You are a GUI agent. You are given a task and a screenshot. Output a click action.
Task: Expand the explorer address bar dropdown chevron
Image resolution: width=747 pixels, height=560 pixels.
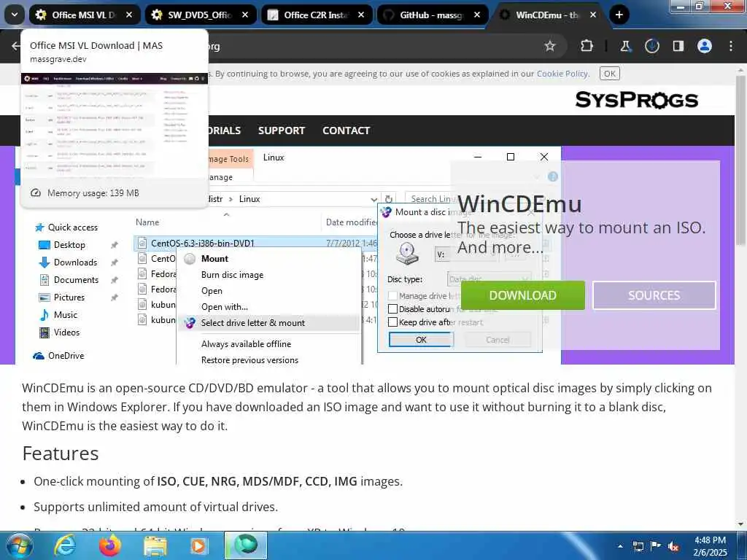pos(374,199)
